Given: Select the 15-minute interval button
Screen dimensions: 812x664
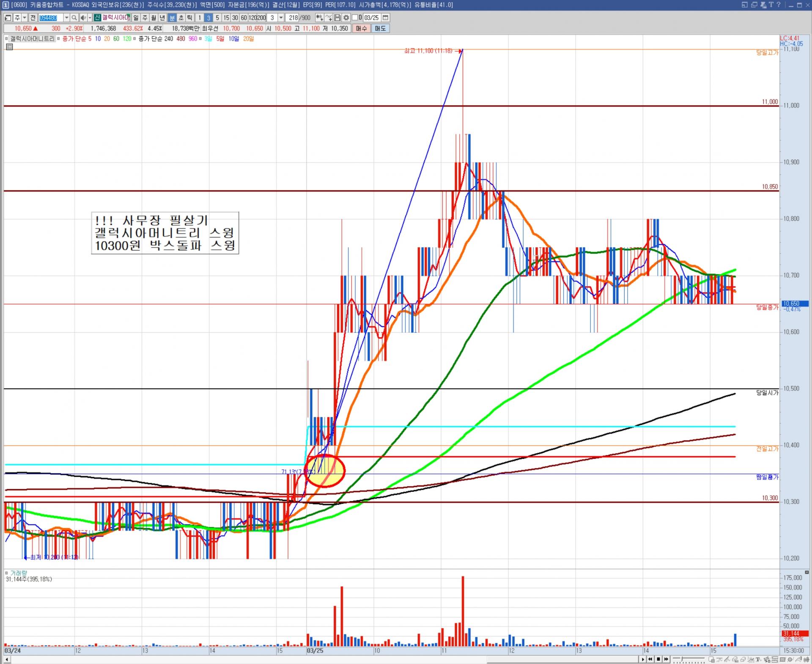Looking at the screenshot, I should pos(226,18).
